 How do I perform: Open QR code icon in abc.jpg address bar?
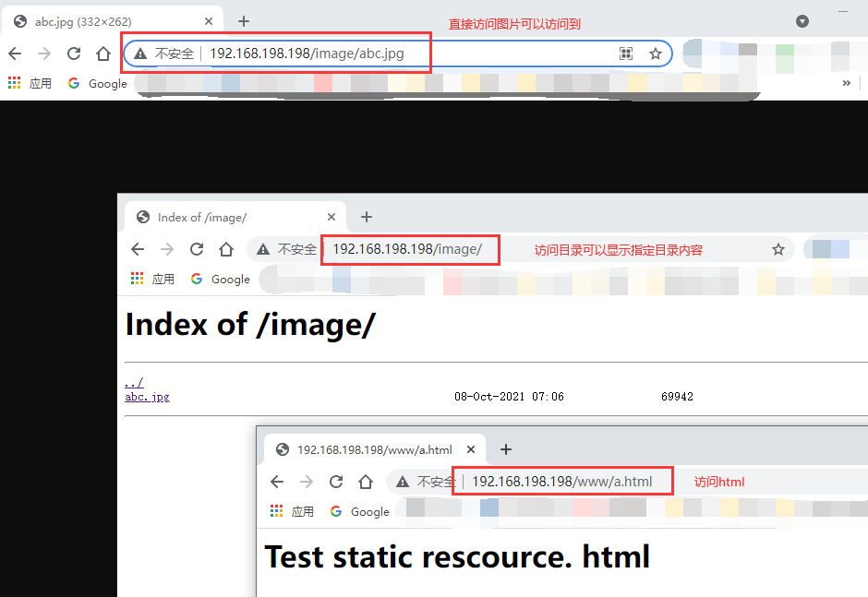tap(626, 54)
